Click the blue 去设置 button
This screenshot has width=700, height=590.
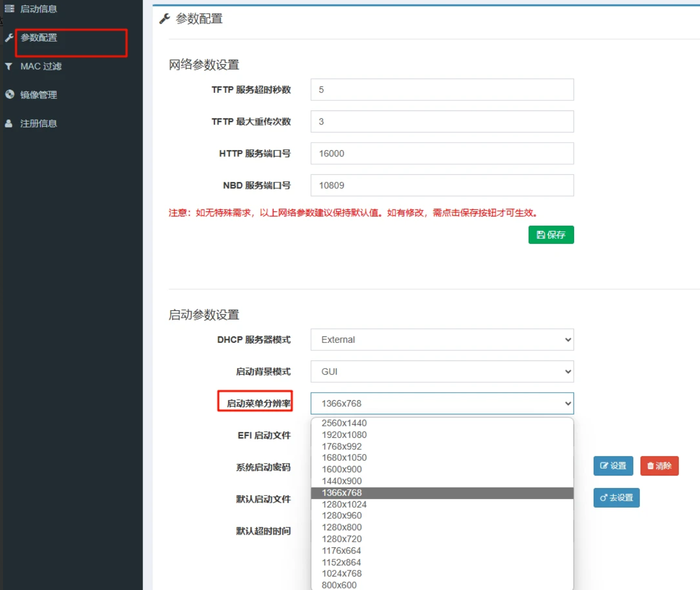pyautogui.click(x=616, y=498)
